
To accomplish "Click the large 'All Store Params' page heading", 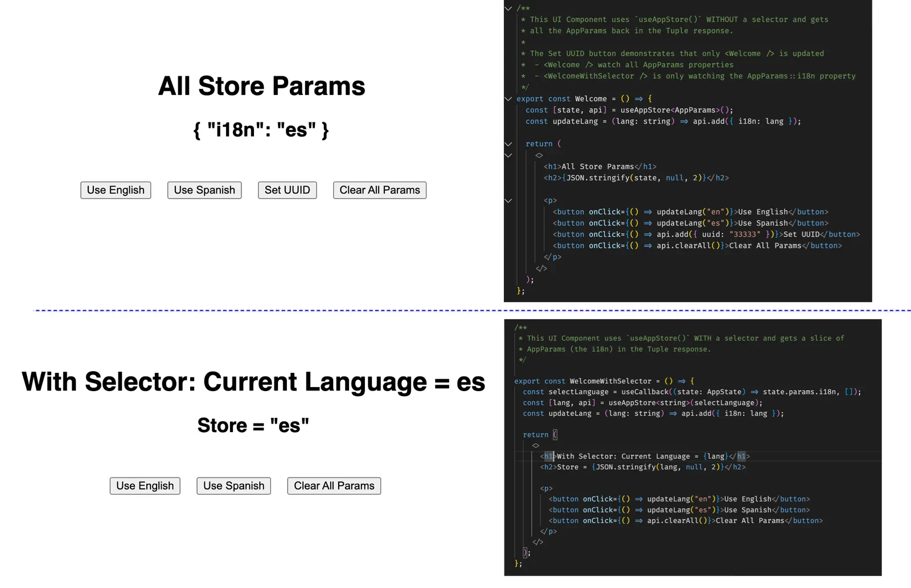I will point(261,86).
